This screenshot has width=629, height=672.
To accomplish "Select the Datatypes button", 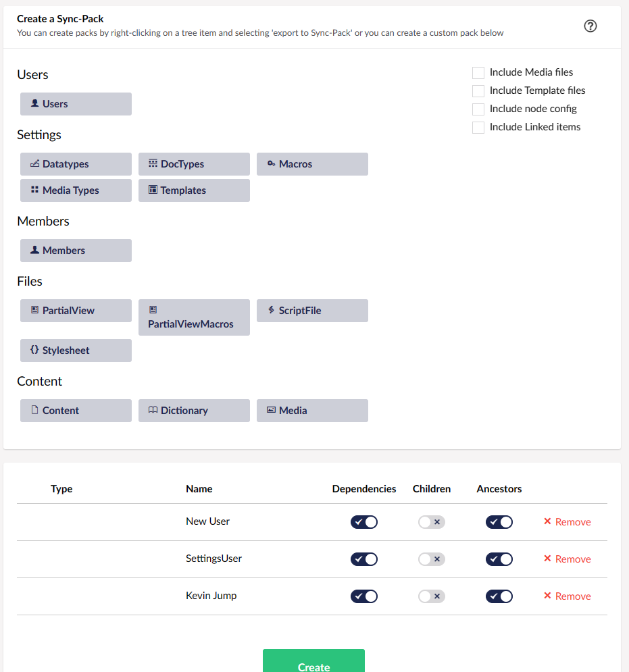I will (76, 163).
